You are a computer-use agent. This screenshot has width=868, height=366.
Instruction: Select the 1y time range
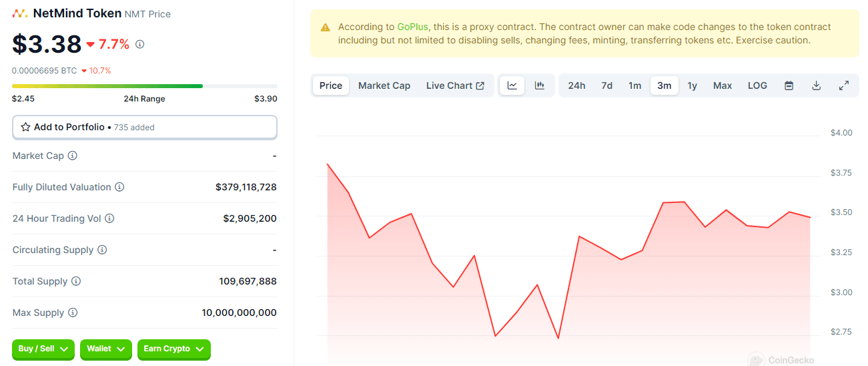tap(693, 85)
